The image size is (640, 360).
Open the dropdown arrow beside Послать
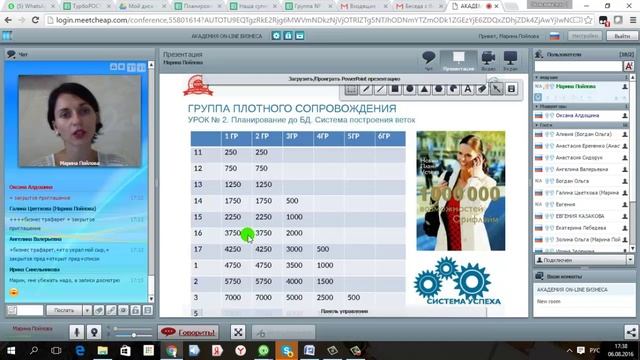[87, 310]
